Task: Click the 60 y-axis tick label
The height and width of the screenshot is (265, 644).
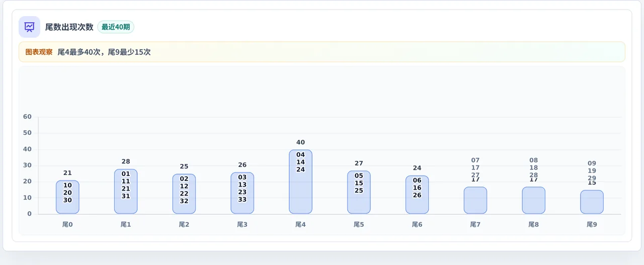Action: pyautogui.click(x=27, y=117)
